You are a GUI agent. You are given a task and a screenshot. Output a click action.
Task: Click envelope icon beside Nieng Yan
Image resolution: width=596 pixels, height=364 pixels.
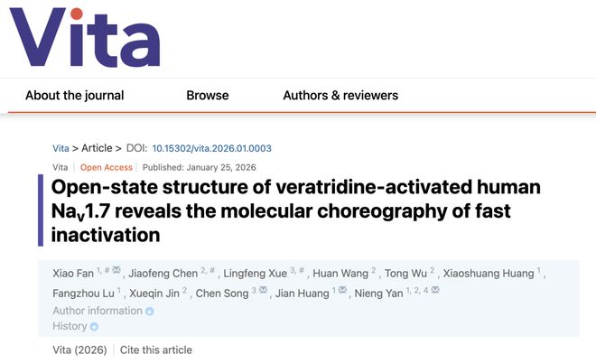435,290
